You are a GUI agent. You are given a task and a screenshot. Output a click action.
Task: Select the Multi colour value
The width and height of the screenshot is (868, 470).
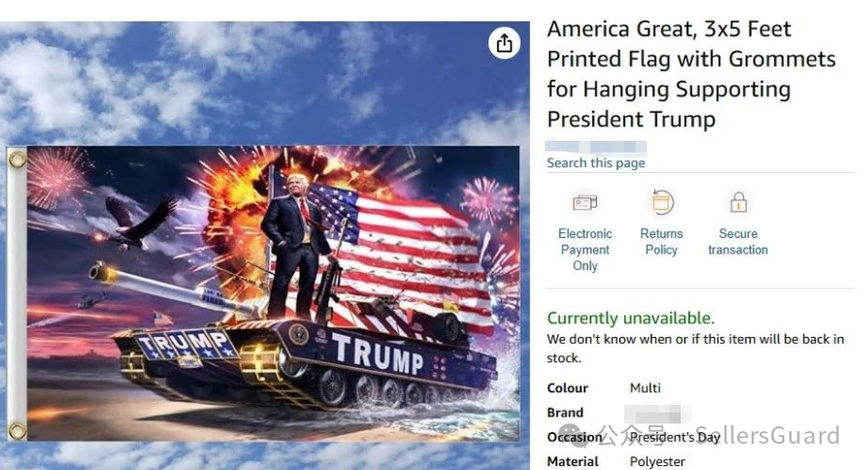coord(645,388)
